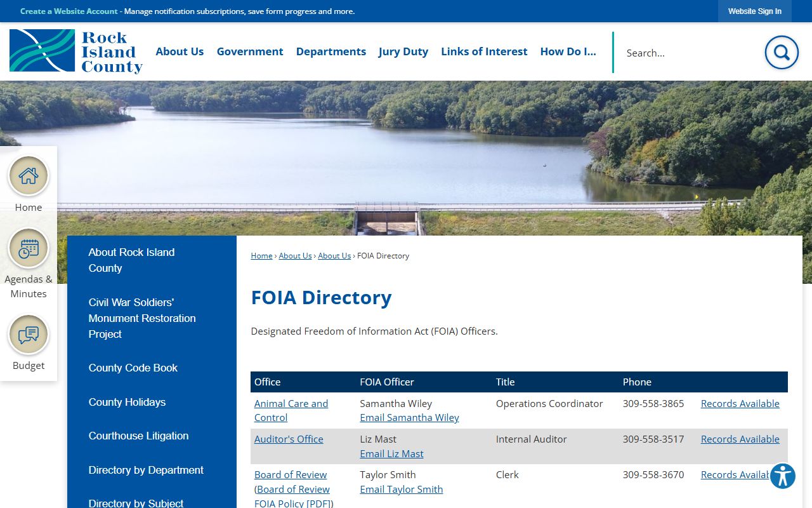Click Email Liz Mast link
The image size is (812, 508).
391,453
